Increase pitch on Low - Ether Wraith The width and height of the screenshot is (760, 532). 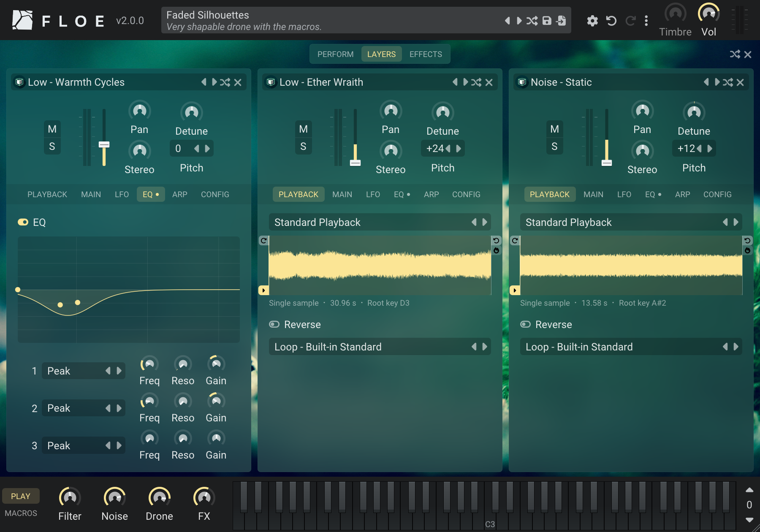459,149
